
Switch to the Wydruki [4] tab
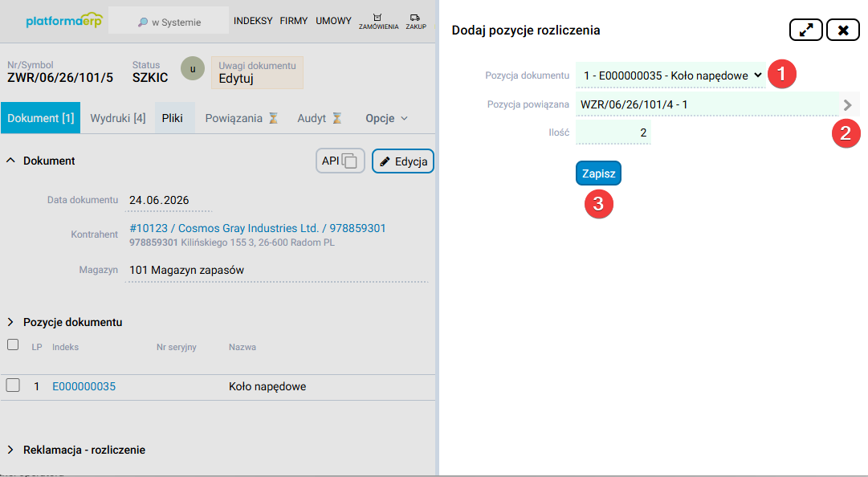pyautogui.click(x=118, y=118)
